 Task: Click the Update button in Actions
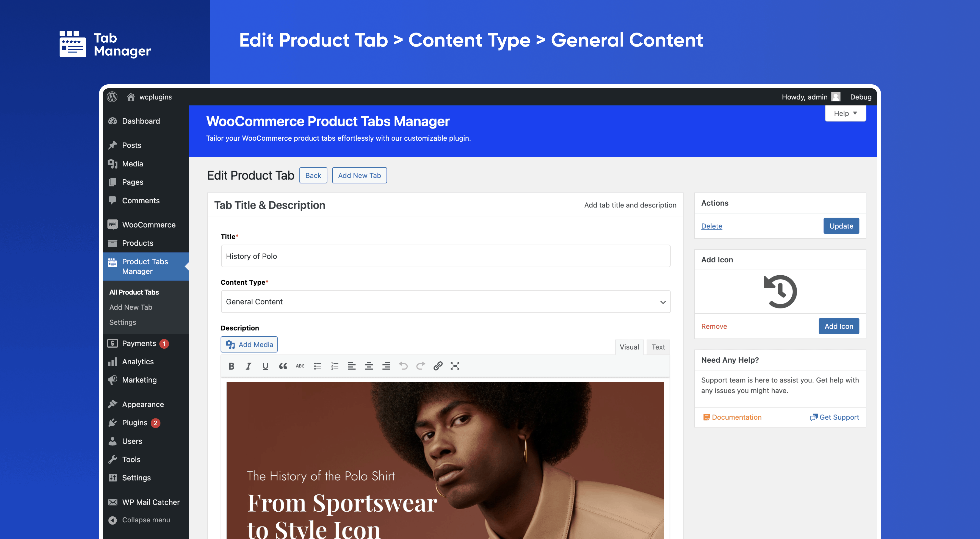841,226
